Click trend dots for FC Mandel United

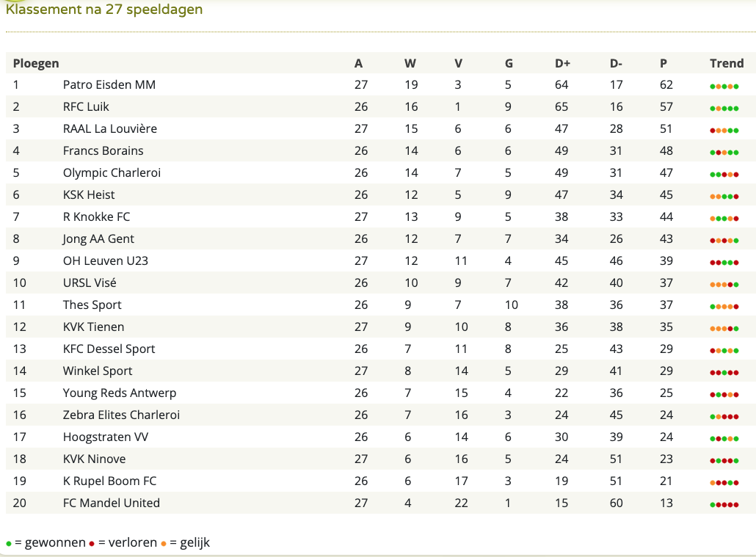[724, 505]
